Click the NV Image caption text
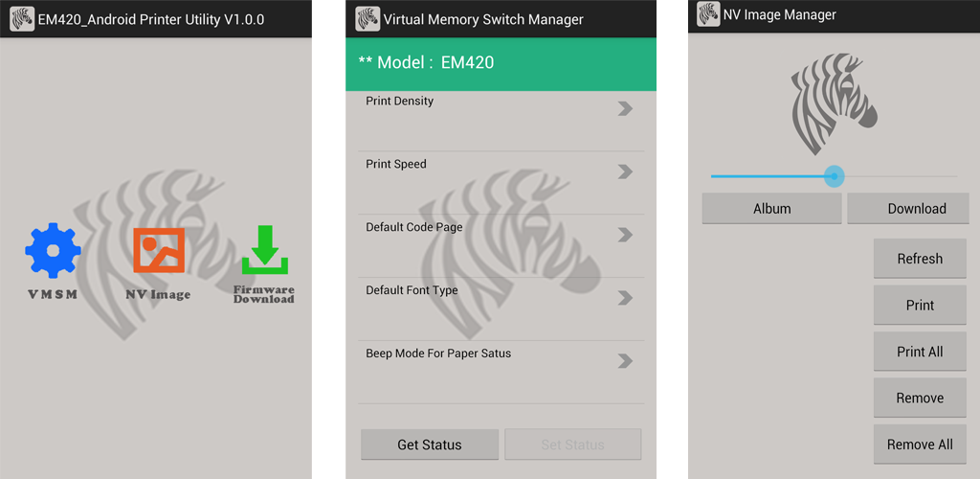Screen dimensions: 980x479 click(158, 294)
